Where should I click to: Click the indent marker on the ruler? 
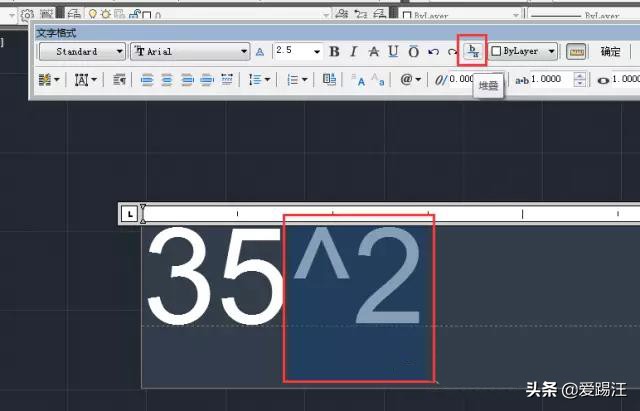(142, 213)
